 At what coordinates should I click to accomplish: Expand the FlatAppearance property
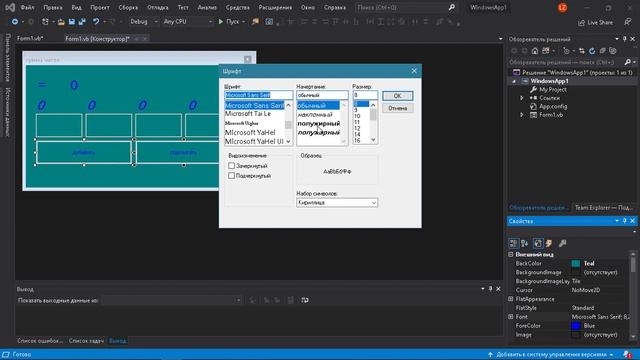(x=511, y=299)
